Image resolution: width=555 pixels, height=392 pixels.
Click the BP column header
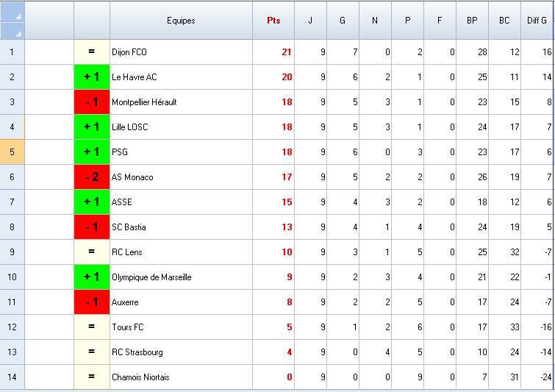472,21
